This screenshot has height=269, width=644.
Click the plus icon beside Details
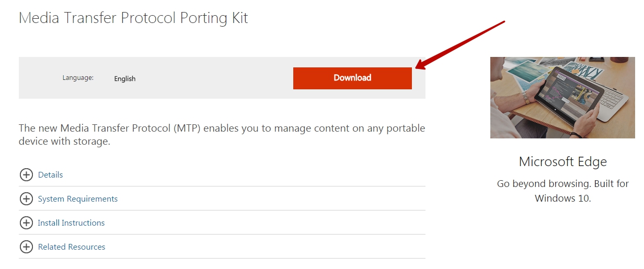[26, 175]
